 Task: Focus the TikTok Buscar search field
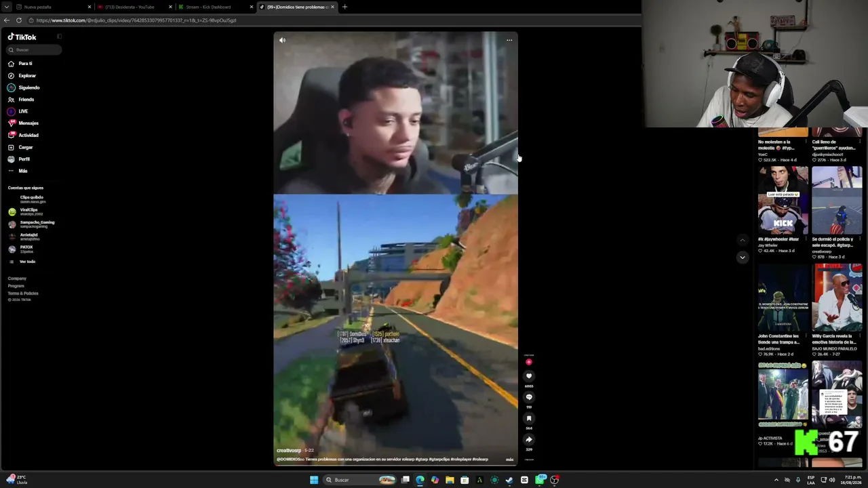tap(35, 49)
